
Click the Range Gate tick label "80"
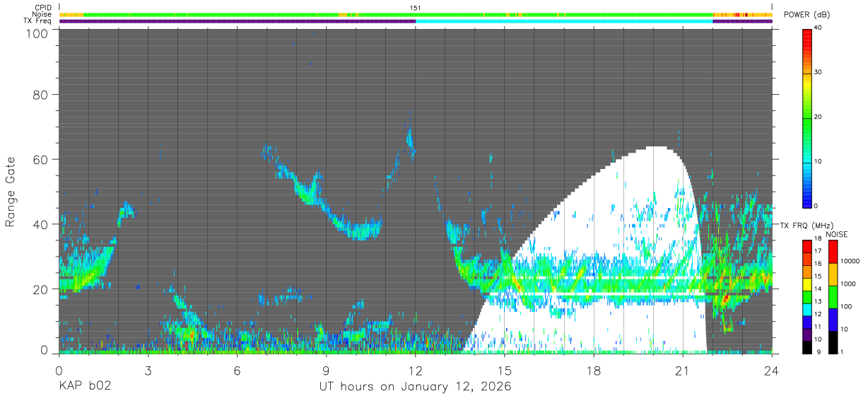coord(41,95)
